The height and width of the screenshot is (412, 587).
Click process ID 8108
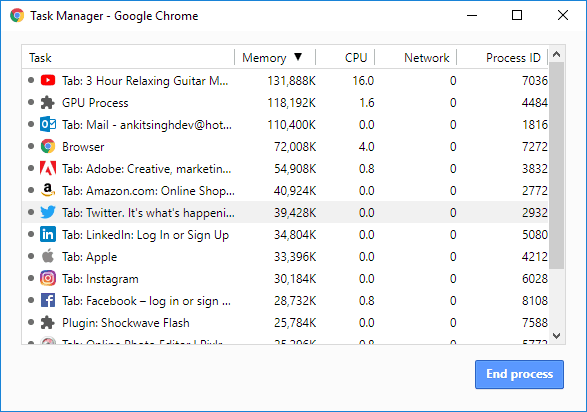pyautogui.click(x=535, y=301)
